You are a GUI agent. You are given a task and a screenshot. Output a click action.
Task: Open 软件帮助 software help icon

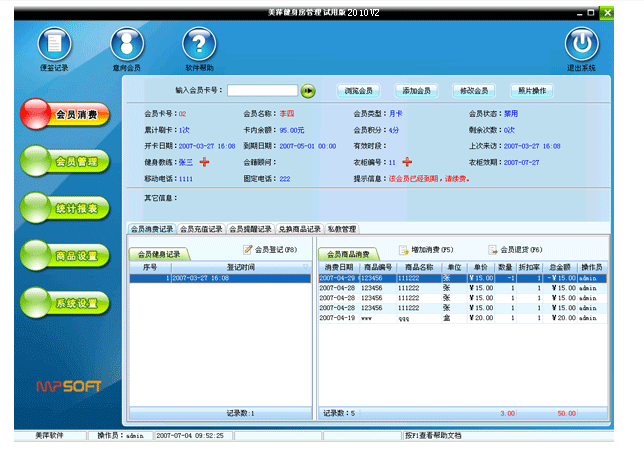(x=199, y=46)
